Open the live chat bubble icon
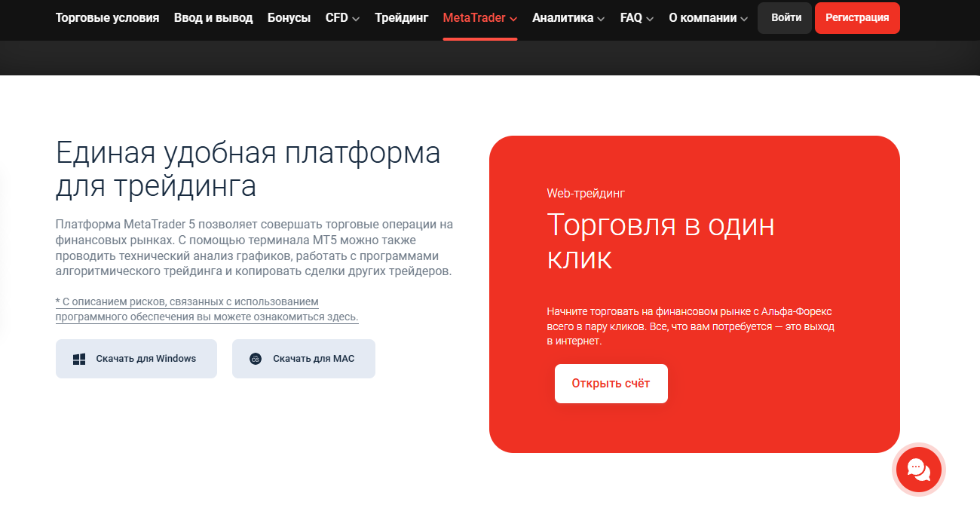This screenshot has height=505, width=980. [x=918, y=470]
